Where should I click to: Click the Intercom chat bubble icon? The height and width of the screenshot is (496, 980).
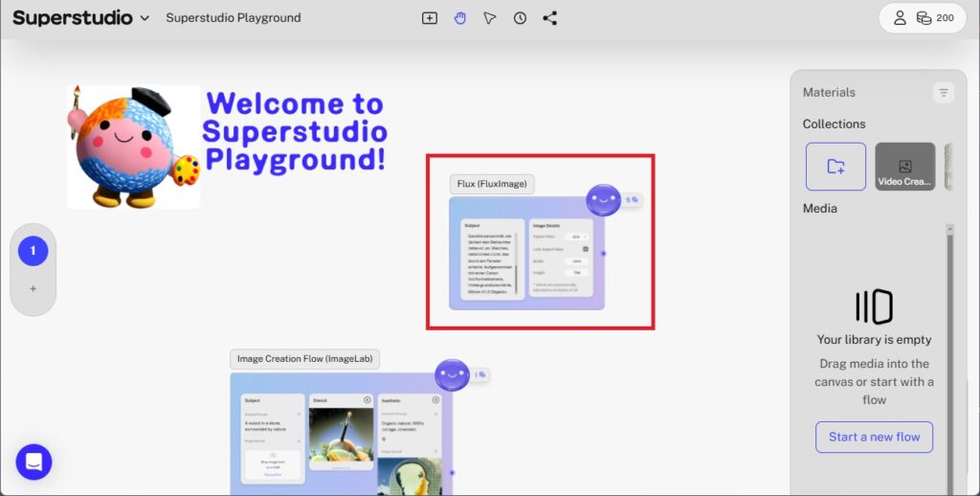[x=33, y=462]
